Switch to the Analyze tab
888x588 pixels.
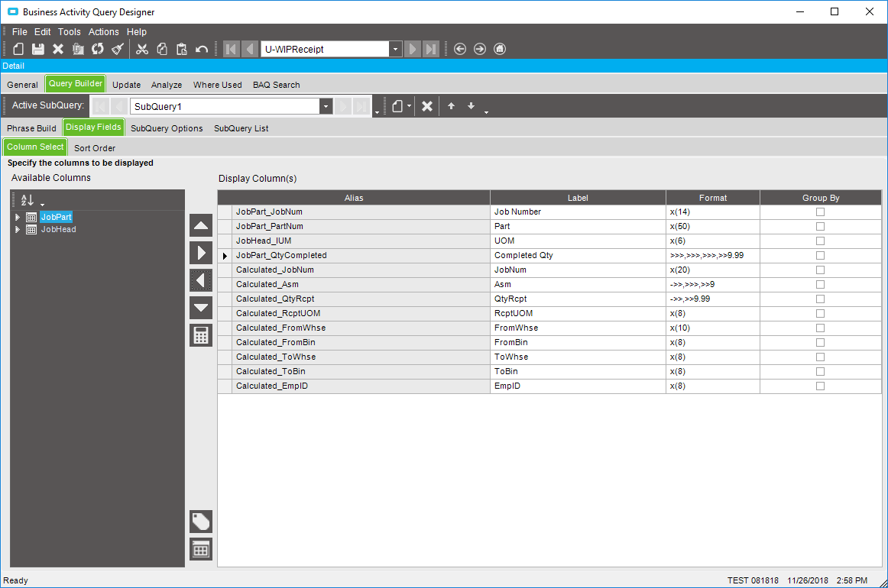pyautogui.click(x=167, y=85)
